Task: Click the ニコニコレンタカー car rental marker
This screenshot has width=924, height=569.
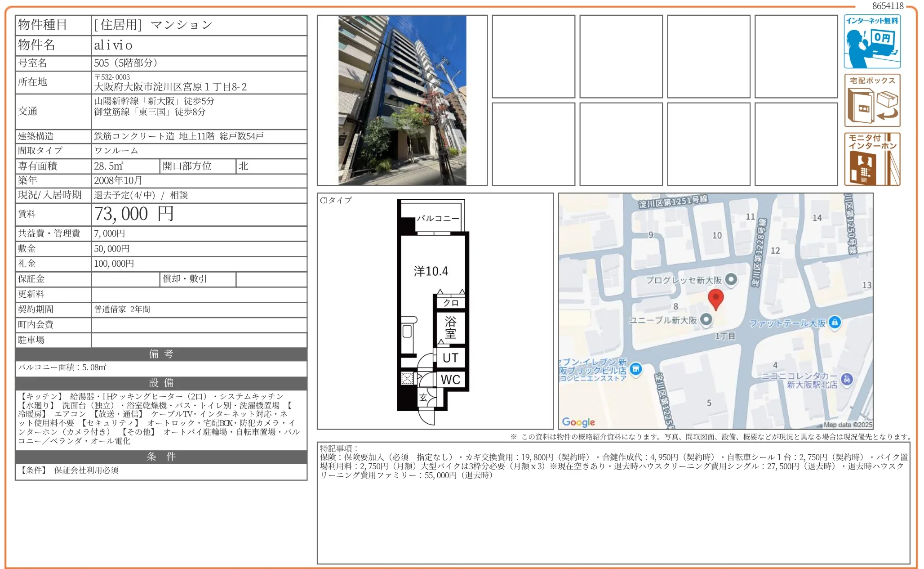Action: [x=847, y=379]
